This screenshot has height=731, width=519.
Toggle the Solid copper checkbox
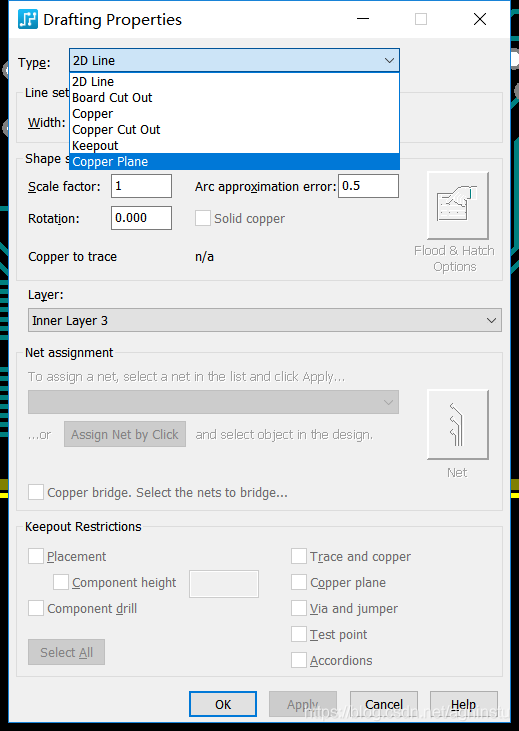click(203, 218)
